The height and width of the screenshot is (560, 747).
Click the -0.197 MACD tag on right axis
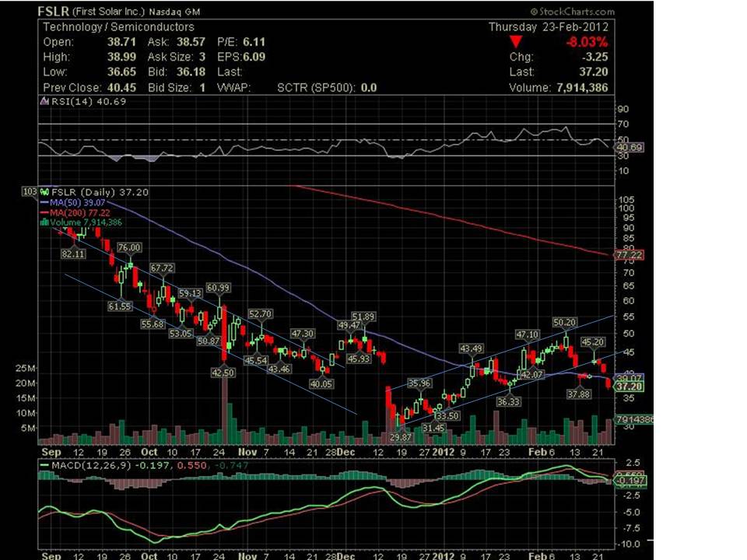click(630, 481)
